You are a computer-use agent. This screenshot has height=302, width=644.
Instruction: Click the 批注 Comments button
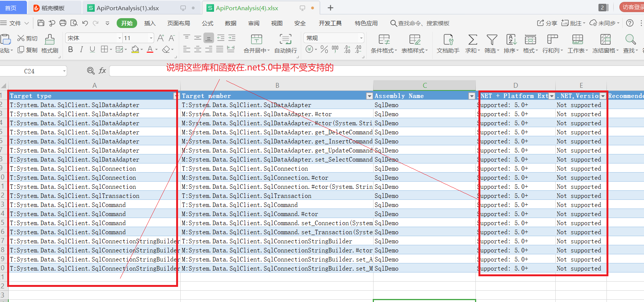(573, 23)
